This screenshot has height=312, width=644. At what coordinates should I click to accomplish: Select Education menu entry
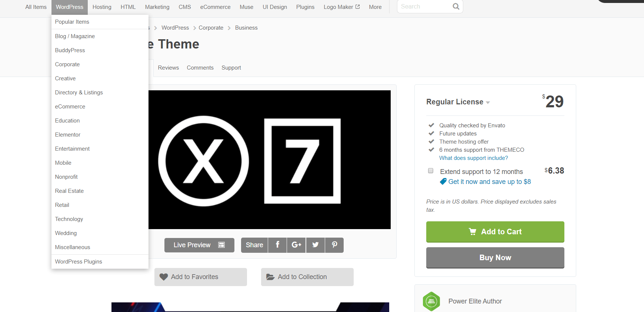(100, 121)
